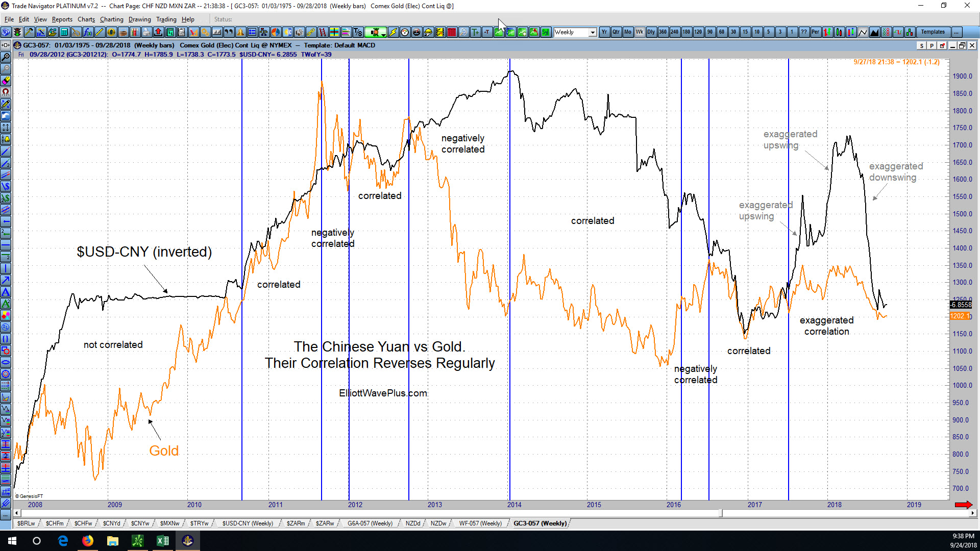Switch to the Mo monthly timeframe
This screenshot has width=980, height=551.
point(628,32)
